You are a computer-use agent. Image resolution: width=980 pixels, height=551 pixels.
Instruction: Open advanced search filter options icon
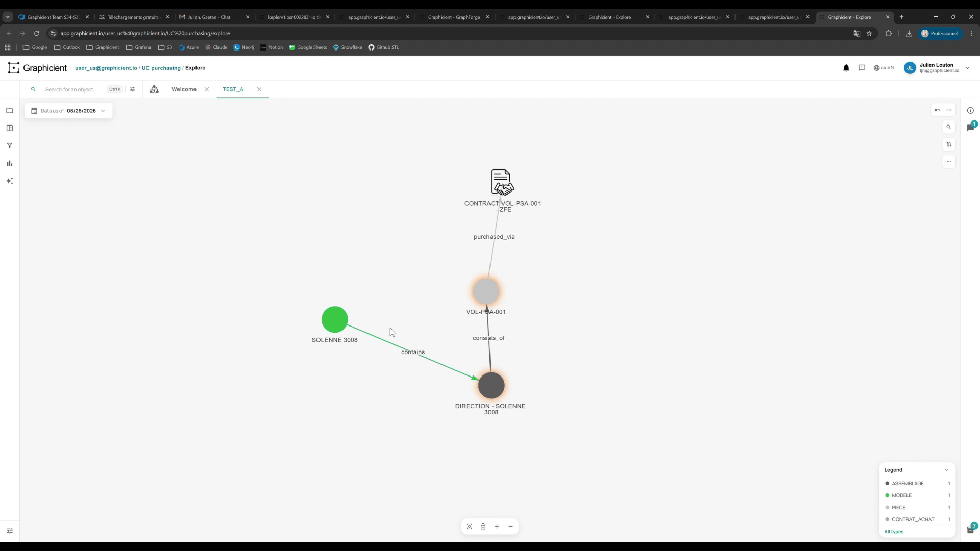tap(133, 89)
